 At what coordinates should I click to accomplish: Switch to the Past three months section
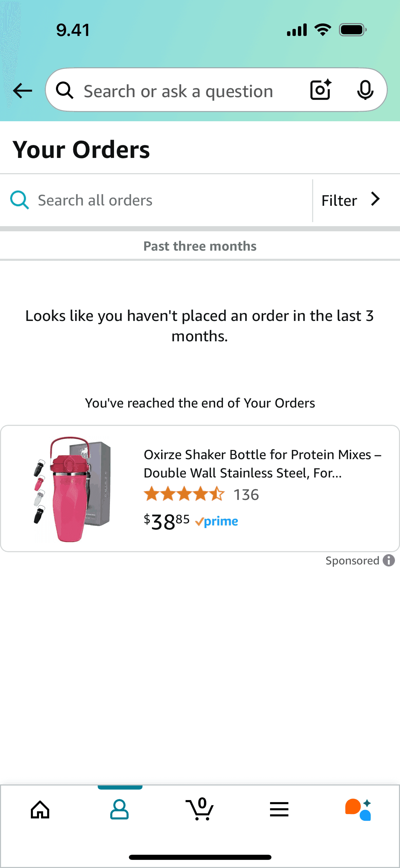click(x=200, y=246)
